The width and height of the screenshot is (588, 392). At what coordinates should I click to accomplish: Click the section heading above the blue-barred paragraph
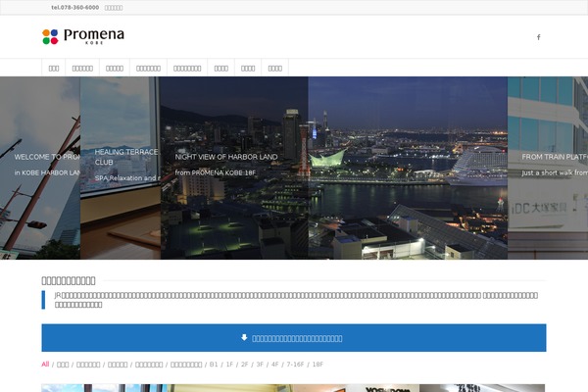tap(69, 280)
